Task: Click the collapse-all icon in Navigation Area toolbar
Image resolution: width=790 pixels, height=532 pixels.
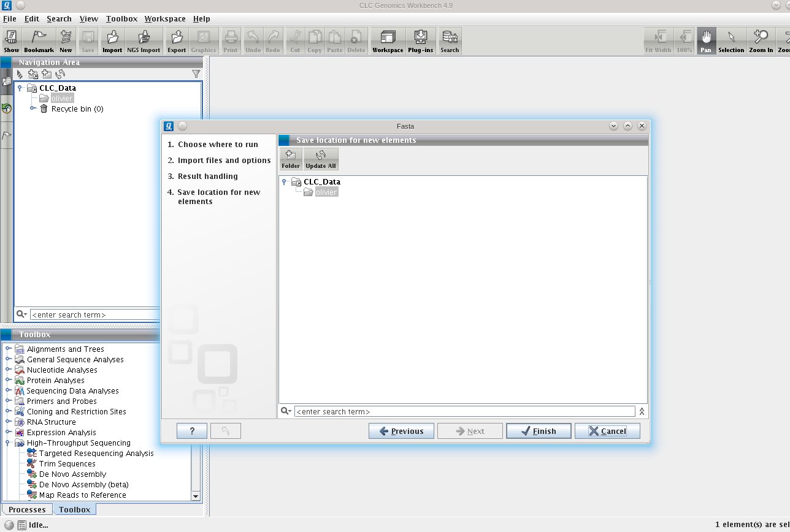Action: pyautogui.click(x=20, y=74)
